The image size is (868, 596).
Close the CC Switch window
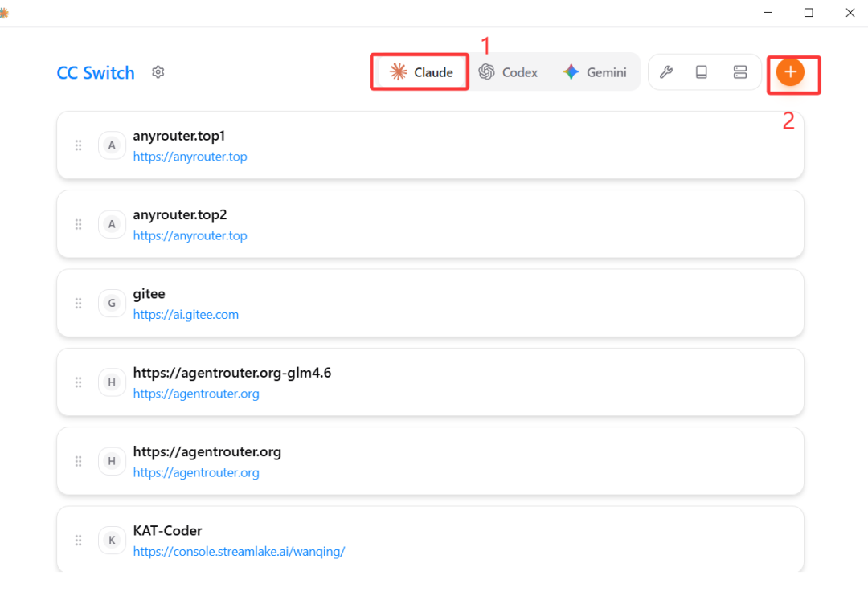pos(850,13)
